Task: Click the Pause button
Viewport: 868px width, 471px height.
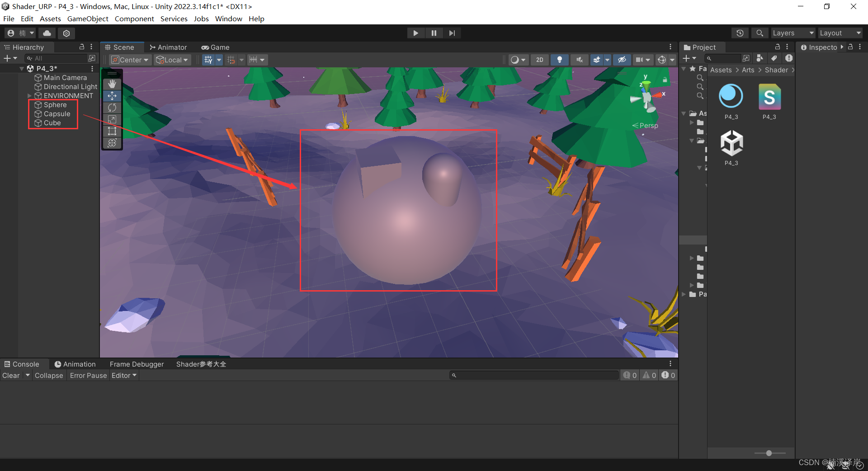Action: coord(434,33)
